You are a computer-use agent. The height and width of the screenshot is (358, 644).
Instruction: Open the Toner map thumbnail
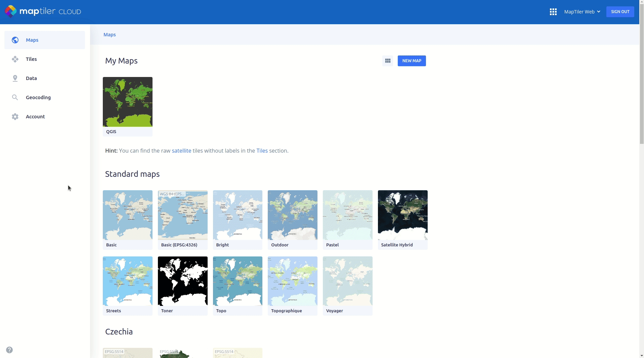pos(182,281)
